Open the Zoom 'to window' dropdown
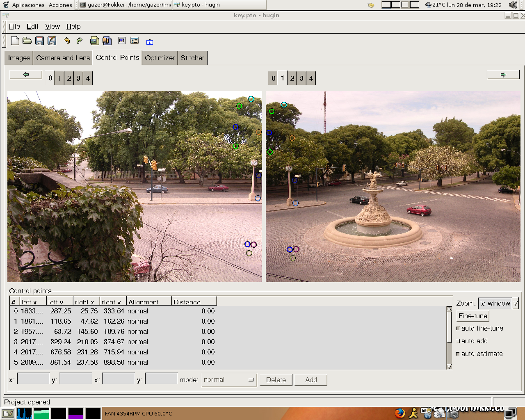The width and height of the screenshot is (525, 420). (x=516, y=304)
